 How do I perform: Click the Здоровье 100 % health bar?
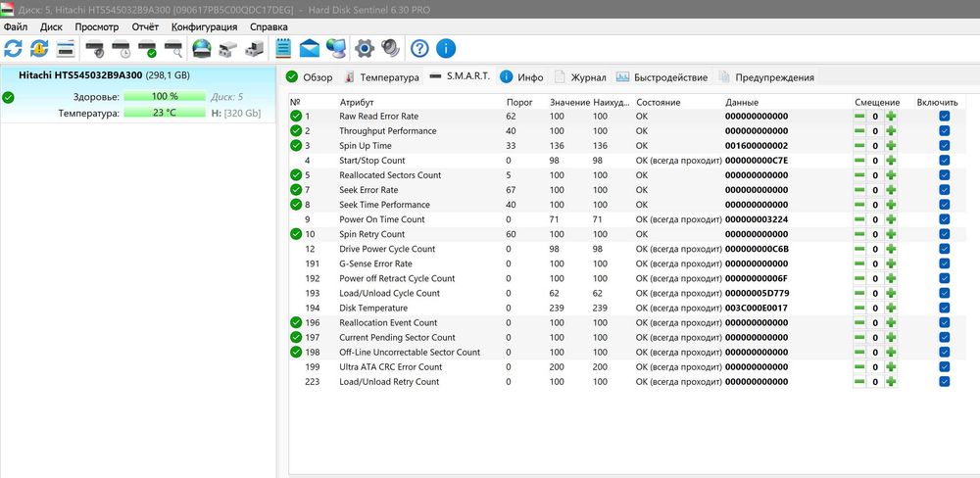tap(165, 96)
